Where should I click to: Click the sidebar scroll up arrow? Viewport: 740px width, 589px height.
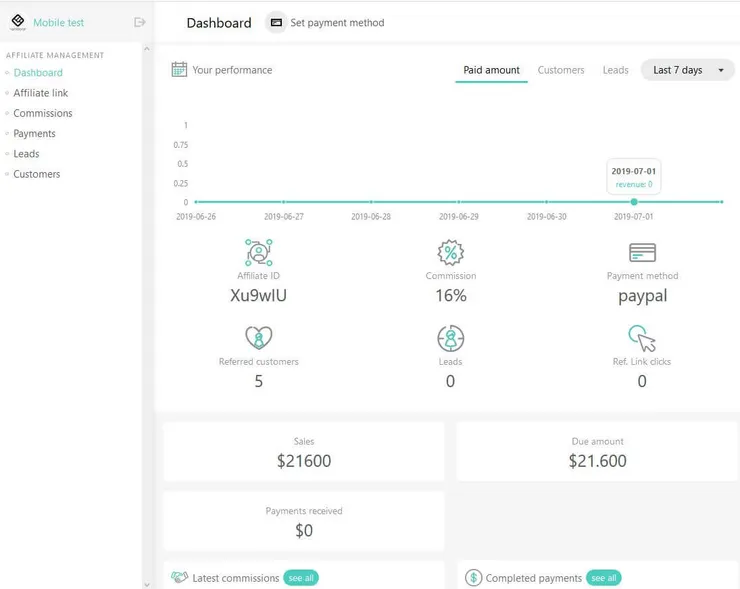147,49
